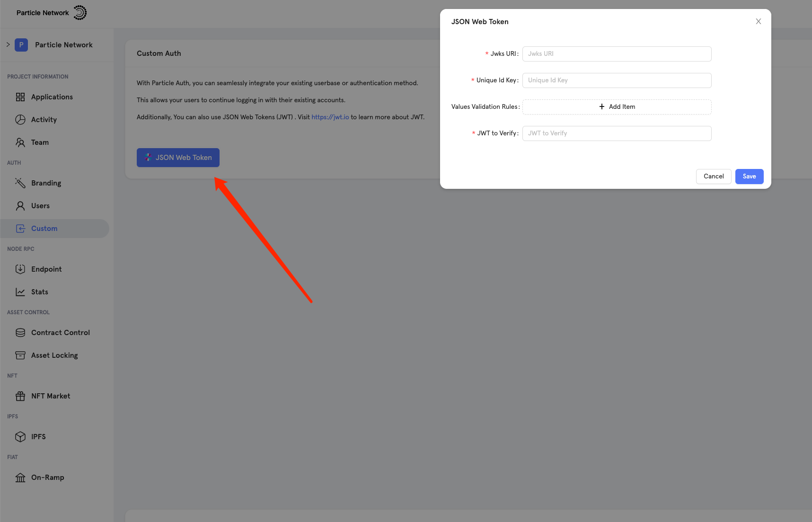Close the JSON Web Token dialog
This screenshot has width=812, height=522.
coord(759,22)
